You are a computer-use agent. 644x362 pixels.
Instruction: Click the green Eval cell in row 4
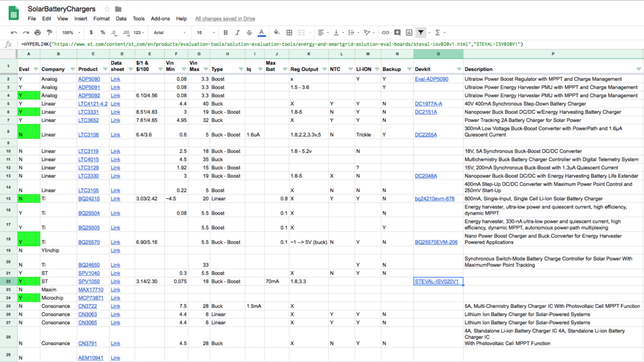click(x=29, y=96)
